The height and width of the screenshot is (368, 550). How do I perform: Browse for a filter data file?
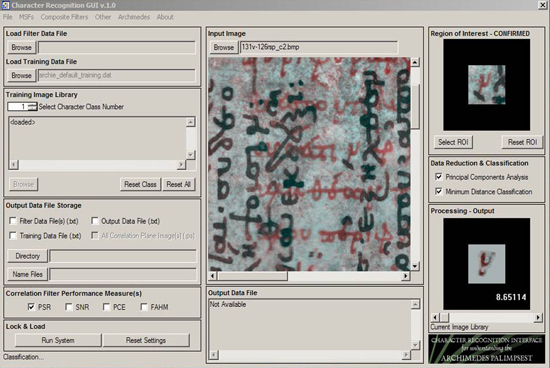point(21,47)
